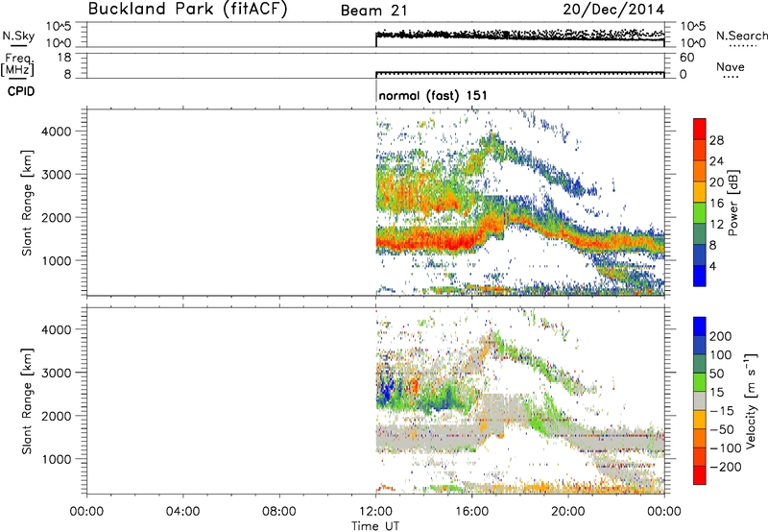Click the red strong-power band near 1500 km
This screenshot has height=532, width=768.
pyautogui.click(x=426, y=241)
